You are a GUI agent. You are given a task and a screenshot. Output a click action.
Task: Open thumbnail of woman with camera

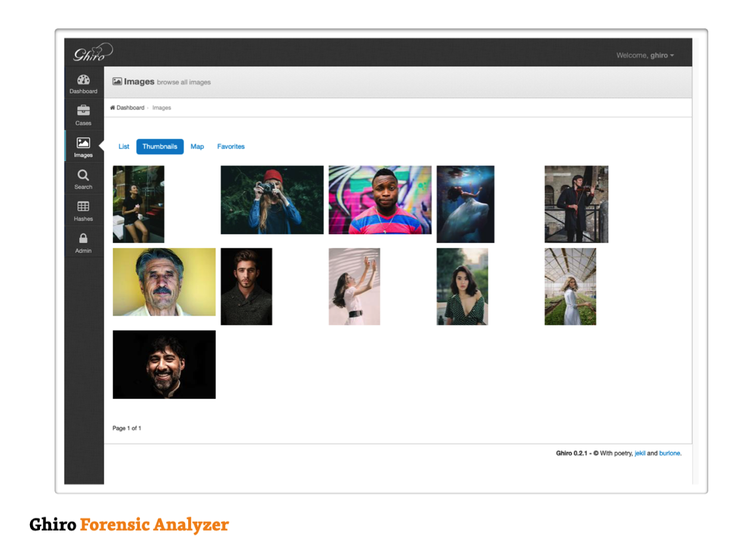(x=272, y=200)
